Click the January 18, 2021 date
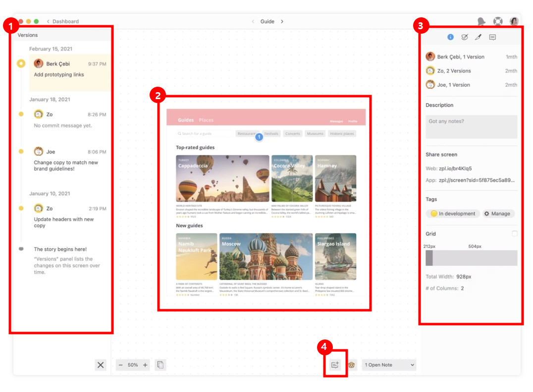533x392 pixels. coord(50,100)
